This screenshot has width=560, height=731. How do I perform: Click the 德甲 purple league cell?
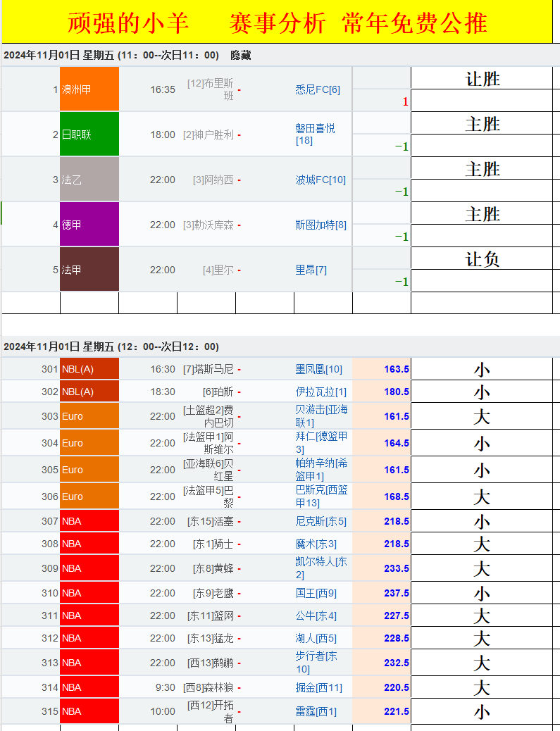coord(89,224)
